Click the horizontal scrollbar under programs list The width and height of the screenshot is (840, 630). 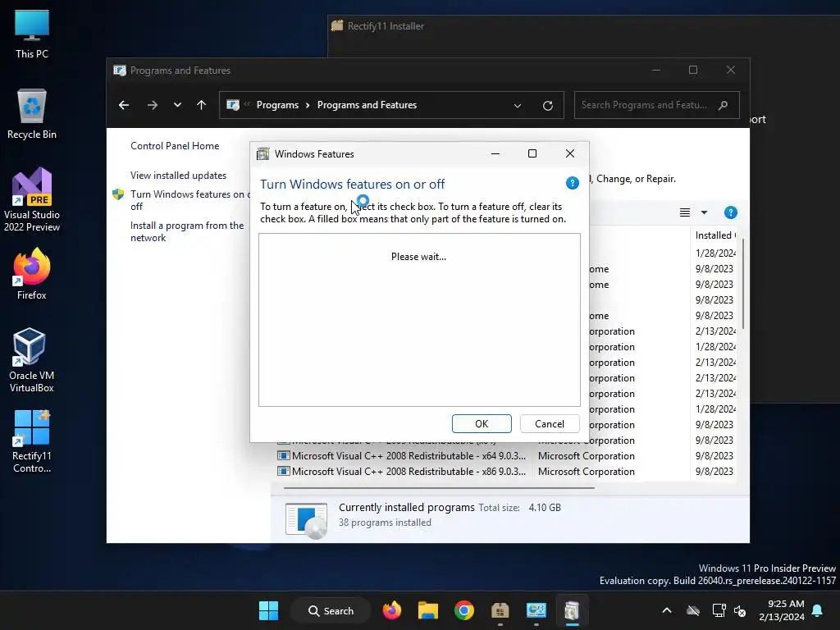pos(439,488)
